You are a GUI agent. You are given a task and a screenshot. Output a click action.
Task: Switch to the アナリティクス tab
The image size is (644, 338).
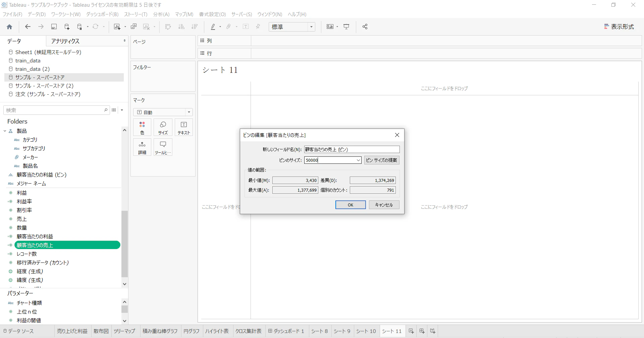point(65,41)
